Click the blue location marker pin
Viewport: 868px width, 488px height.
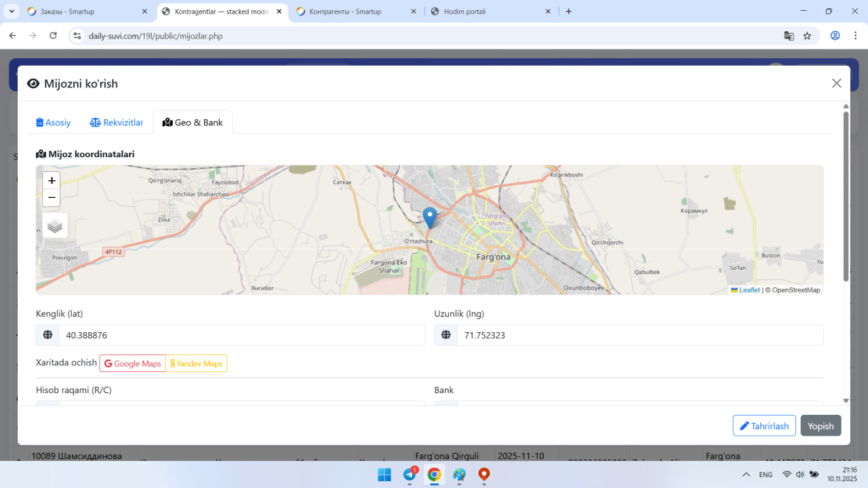pyautogui.click(x=429, y=217)
